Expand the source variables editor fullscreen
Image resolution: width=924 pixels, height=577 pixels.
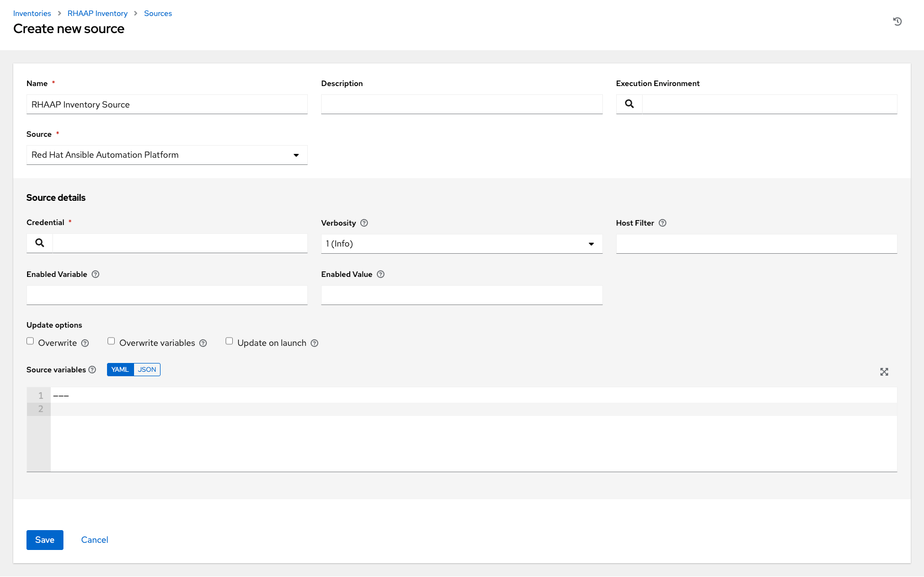(884, 372)
